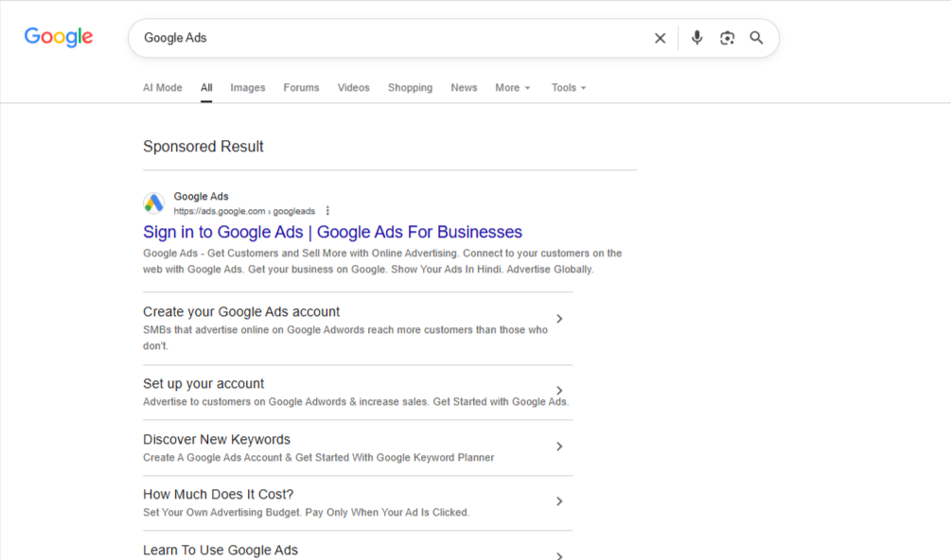Open Sign in to Google Ads headline link
Viewport: 951px width, 560px height.
332,232
